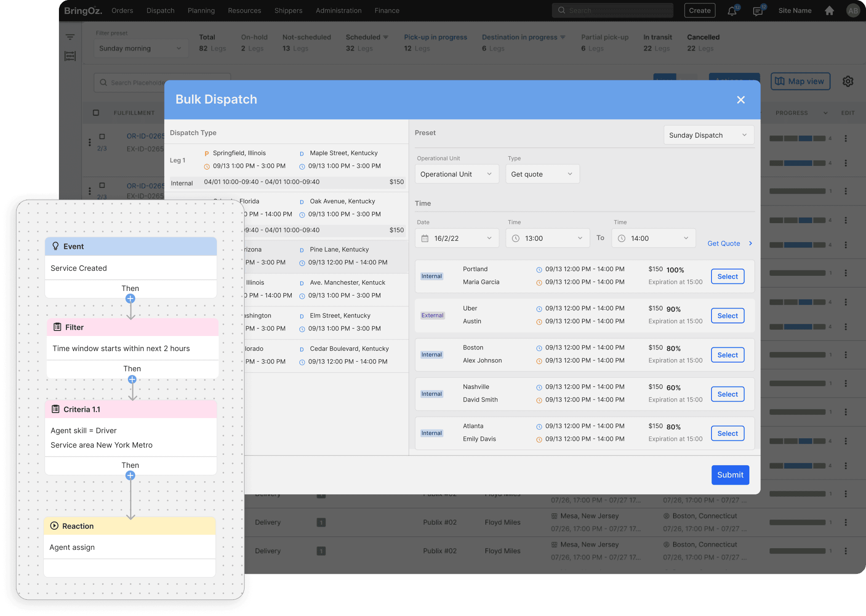
Task: Click the Get Quote link
Action: [730, 243]
